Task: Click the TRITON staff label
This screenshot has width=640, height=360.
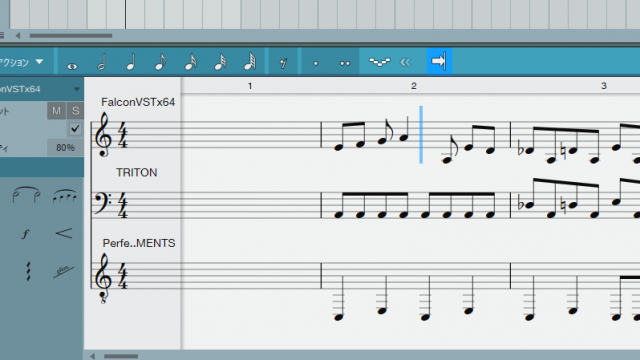Action: pyautogui.click(x=136, y=173)
